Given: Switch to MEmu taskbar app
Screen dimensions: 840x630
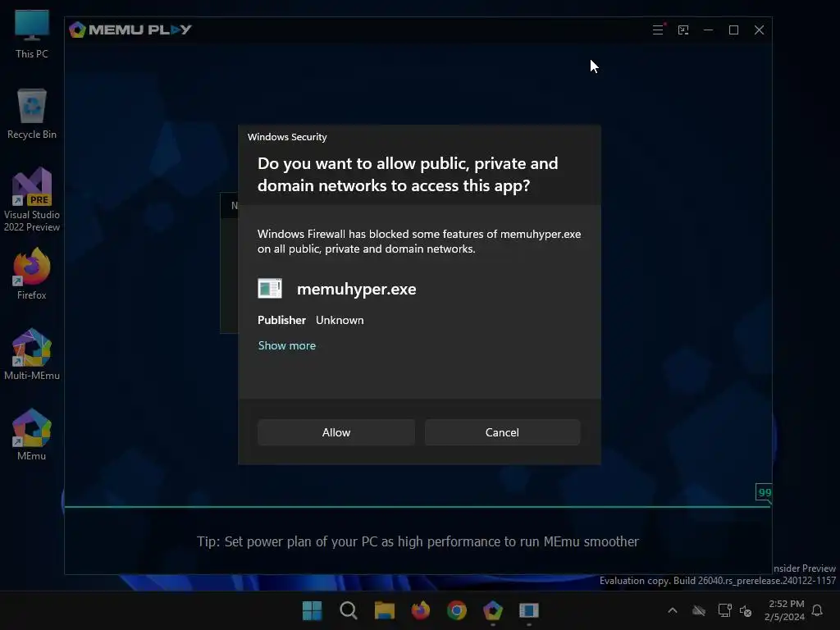Looking at the screenshot, I should point(493,610).
